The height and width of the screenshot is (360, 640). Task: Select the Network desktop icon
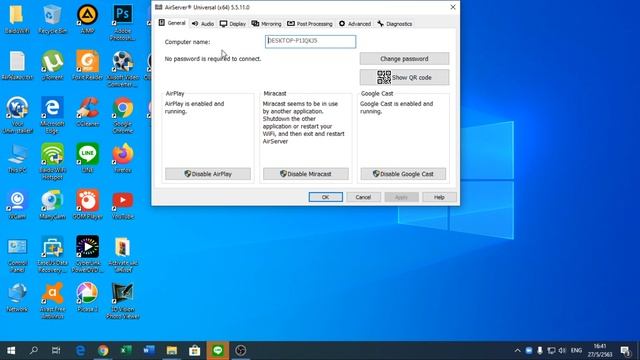[x=17, y=298]
